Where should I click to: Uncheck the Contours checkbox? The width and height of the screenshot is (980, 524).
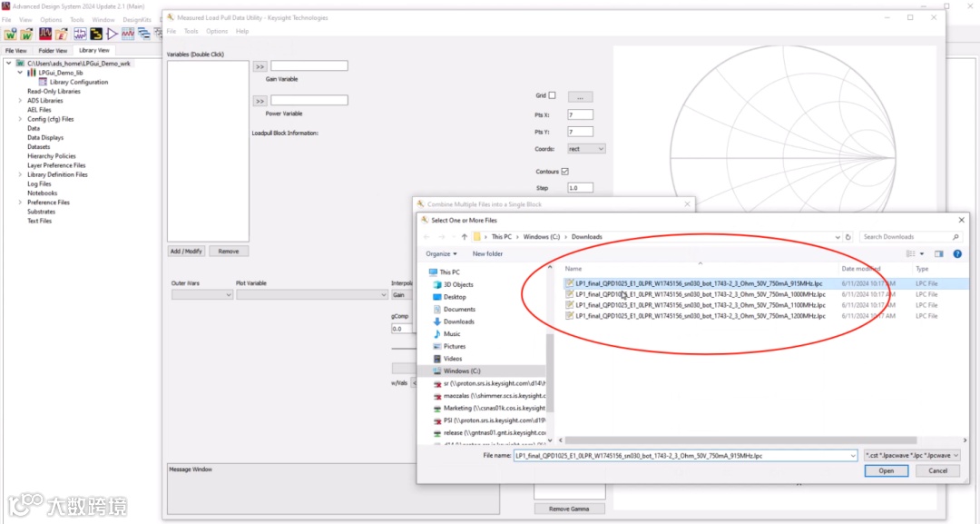pos(565,172)
